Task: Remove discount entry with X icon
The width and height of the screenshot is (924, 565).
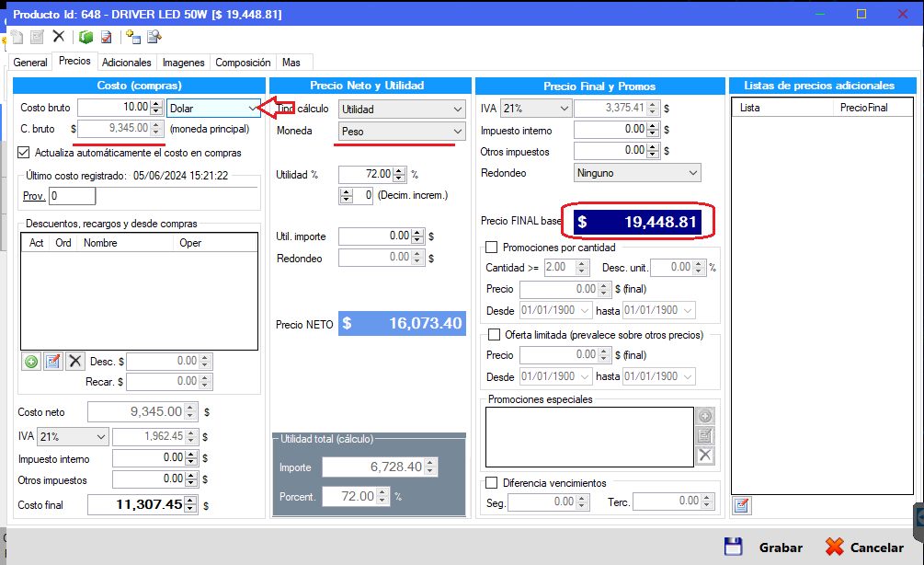Action: click(x=74, y=361)
